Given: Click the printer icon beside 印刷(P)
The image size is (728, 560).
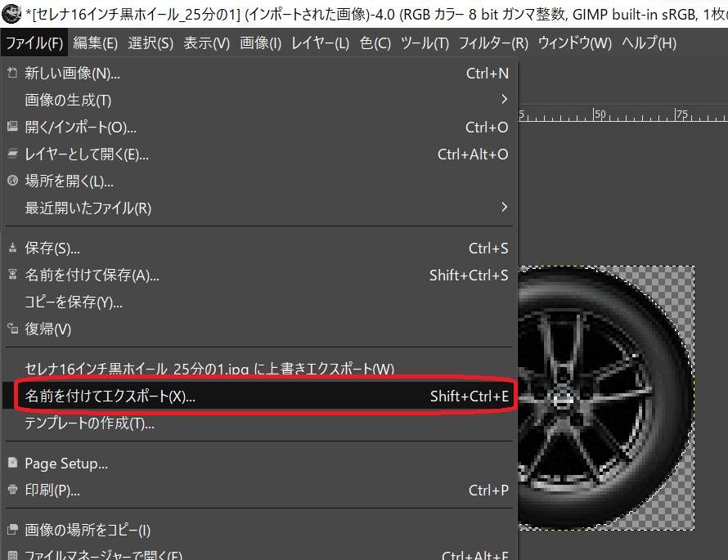Looking at the screenshot, I should [12, 490].
